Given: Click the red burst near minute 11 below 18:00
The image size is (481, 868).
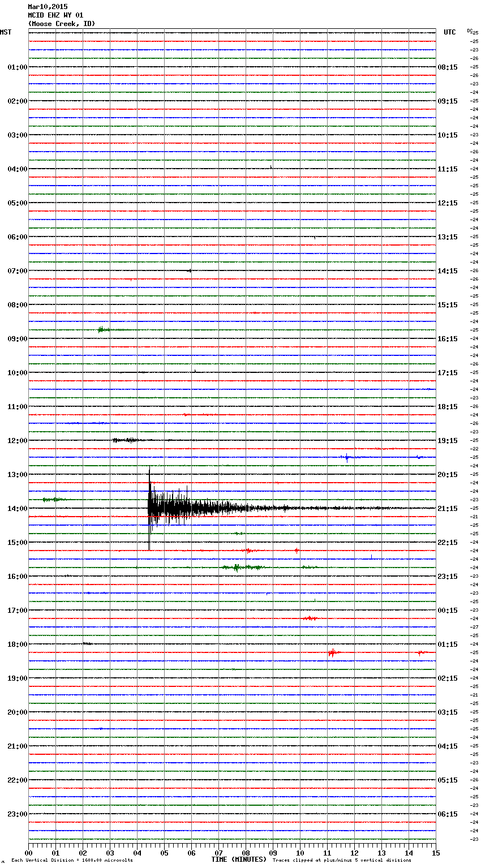Looking at the screenshot, I should [333, 652].
